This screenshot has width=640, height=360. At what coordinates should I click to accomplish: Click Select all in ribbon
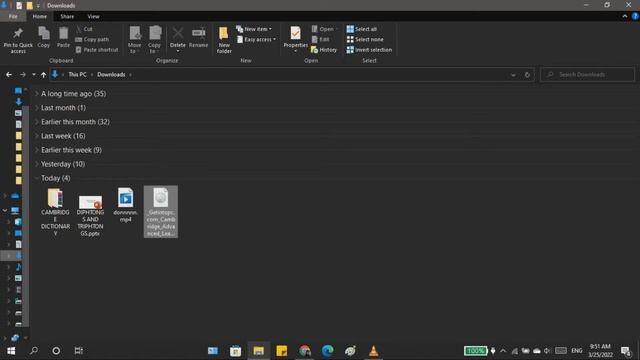coord(362,29)
